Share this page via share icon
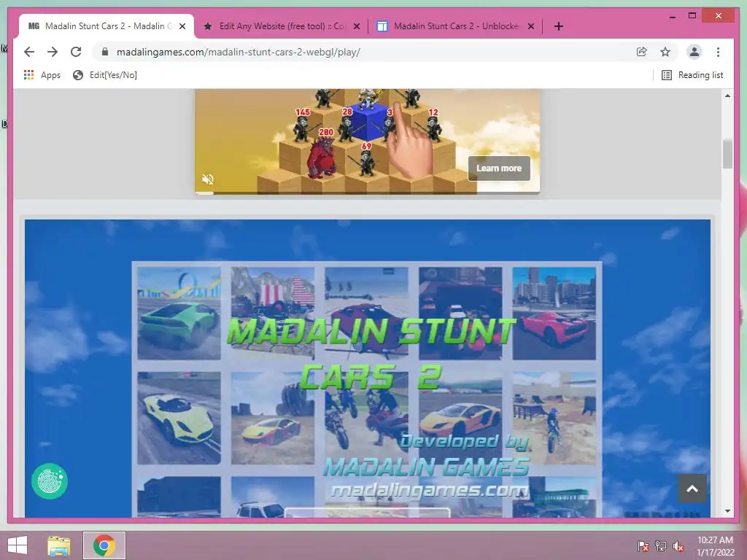Image resolution: width=747 pixels, height=560 pixels. click(x=642, y=52)
